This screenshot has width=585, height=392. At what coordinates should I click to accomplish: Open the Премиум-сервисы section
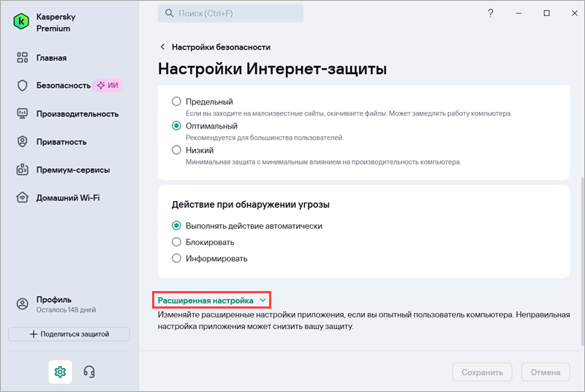pos(73,170)
